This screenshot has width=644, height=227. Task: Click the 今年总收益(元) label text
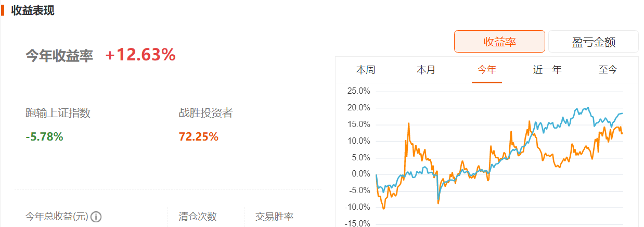57,217
